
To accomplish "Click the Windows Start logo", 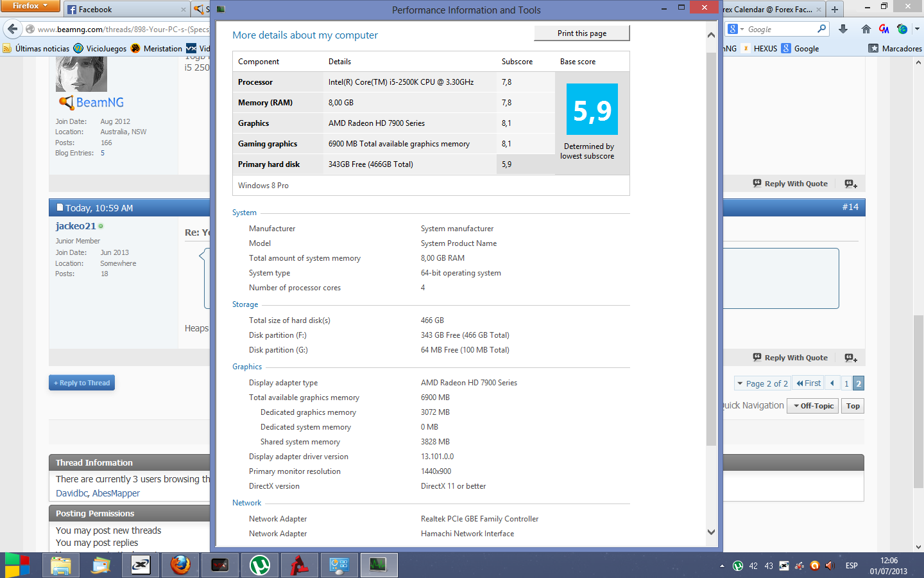I will pyautogui.click(x=17, y=565).
